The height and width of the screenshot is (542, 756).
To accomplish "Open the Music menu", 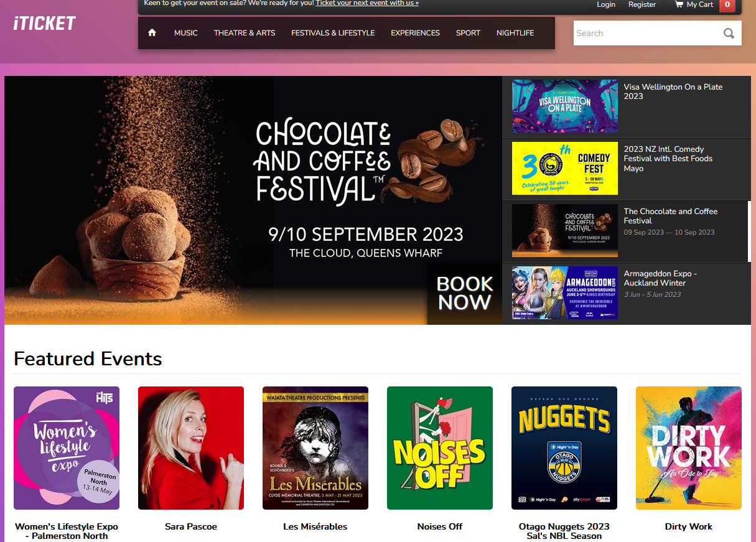I will pyautogui.click(x=186, y=33).
